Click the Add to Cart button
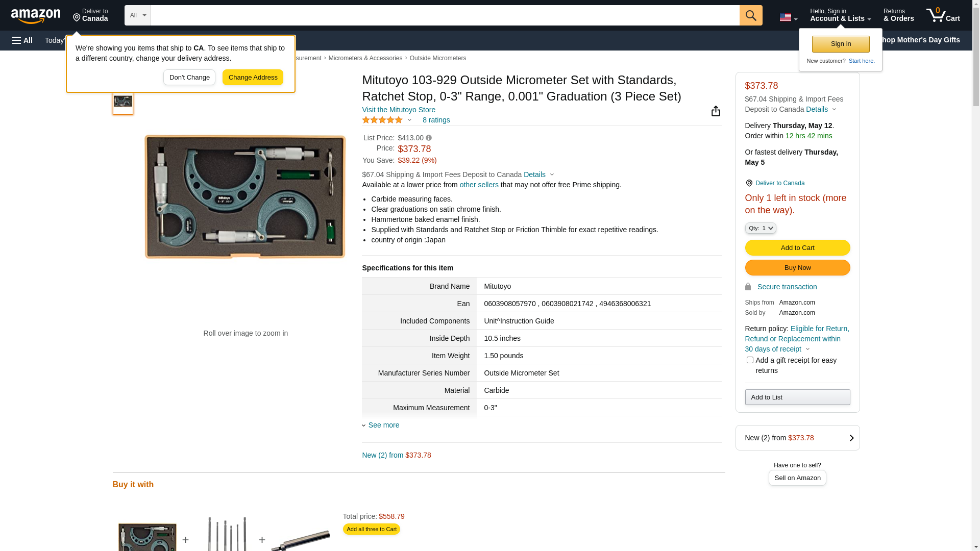The width and height of the screenshot is (980, 551). point(797,248)
